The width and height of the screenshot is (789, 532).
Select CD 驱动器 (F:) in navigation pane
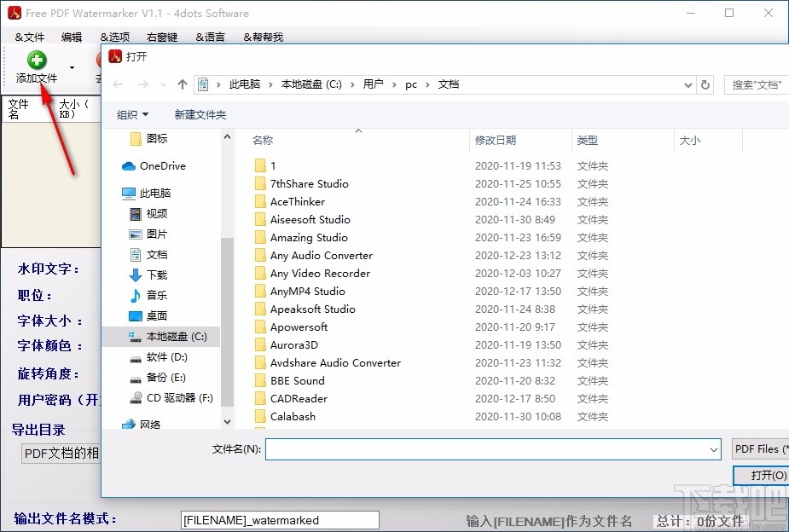tap(171, 398)
